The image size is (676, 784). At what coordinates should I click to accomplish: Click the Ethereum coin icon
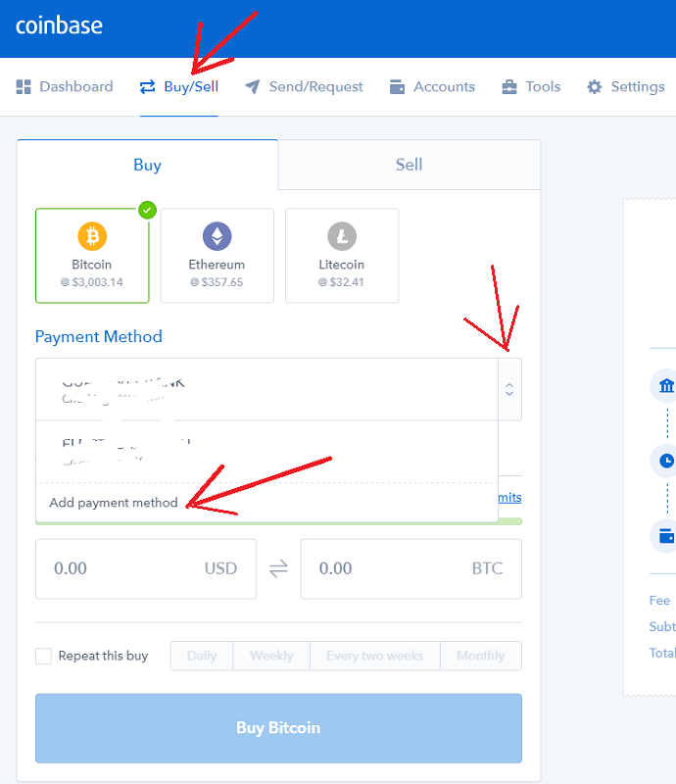click(217, 236)
